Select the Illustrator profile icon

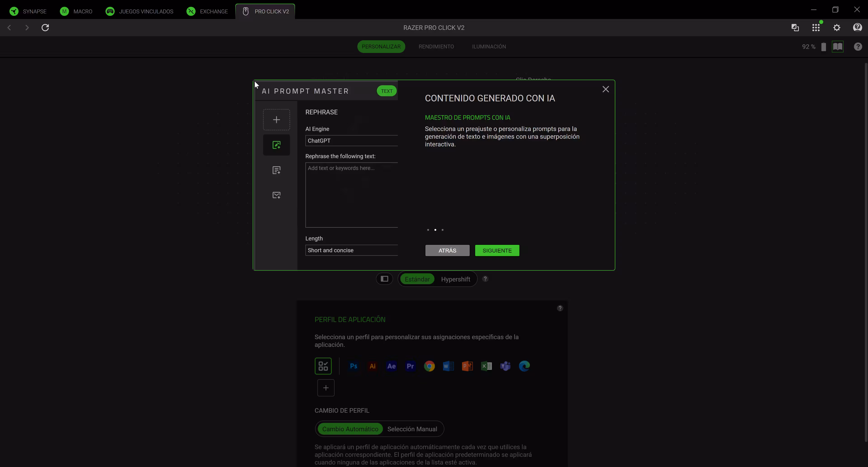372,366
